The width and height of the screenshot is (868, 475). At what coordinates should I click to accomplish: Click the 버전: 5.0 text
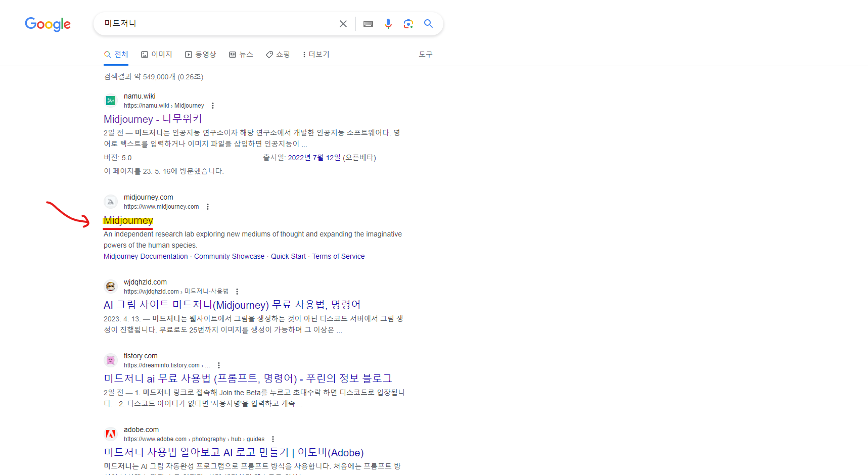118,158
